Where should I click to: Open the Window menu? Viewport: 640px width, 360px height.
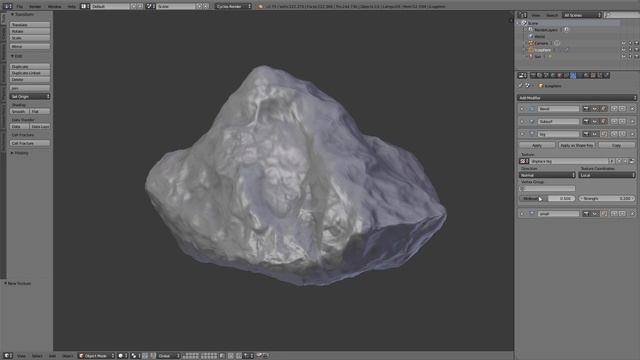(x=54, y=6)
